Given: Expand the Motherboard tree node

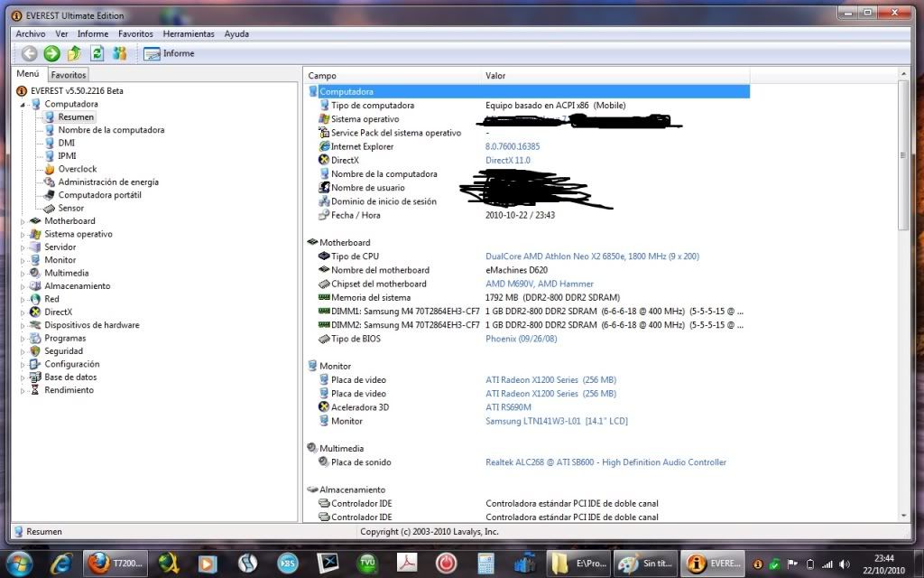Looking at the screenshot, I should click(x=23, y=221).
